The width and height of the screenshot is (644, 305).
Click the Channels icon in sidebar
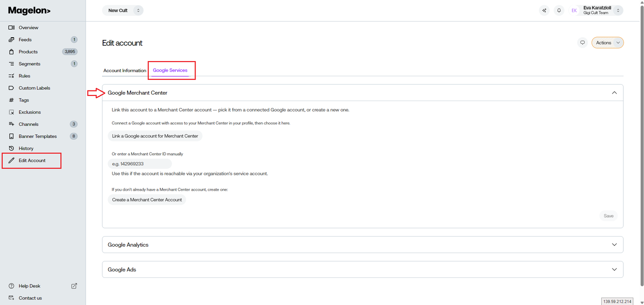(11, 124)
